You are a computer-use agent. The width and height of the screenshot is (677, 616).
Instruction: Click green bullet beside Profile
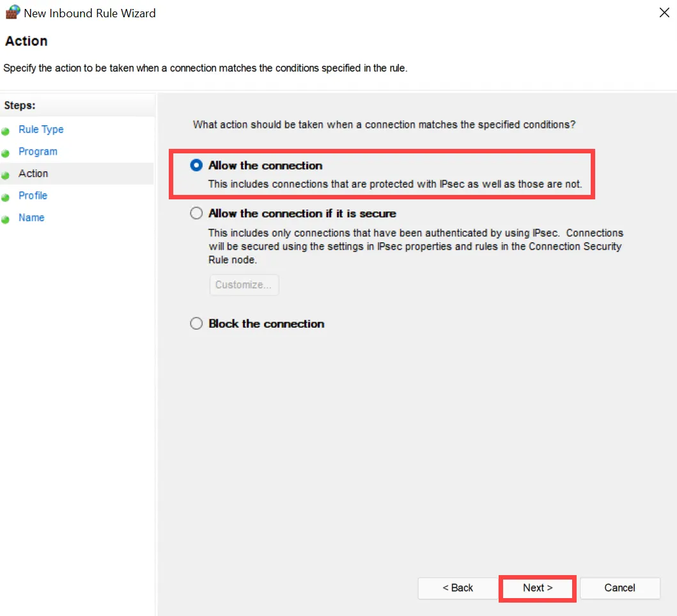(6, 197)
